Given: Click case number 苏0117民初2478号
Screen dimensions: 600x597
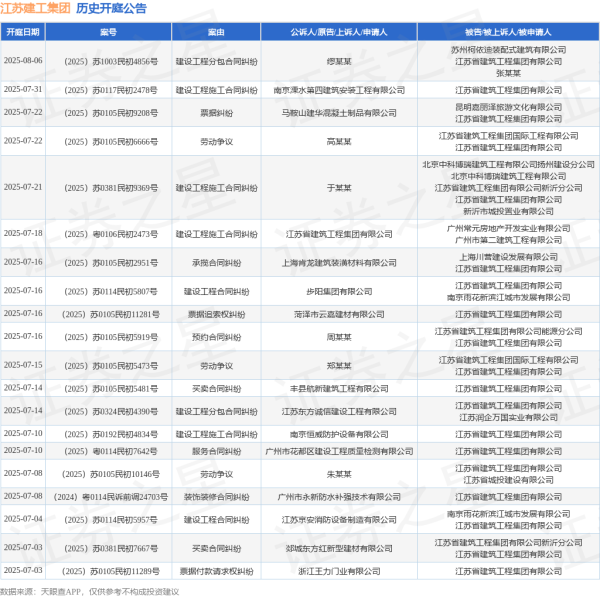Looking at the screenshot, I should [111, 90].
